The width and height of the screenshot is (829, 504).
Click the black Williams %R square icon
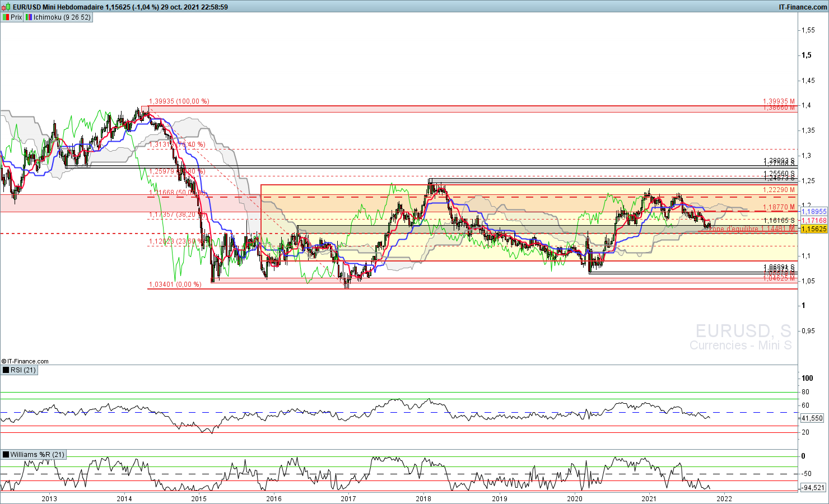6,455
